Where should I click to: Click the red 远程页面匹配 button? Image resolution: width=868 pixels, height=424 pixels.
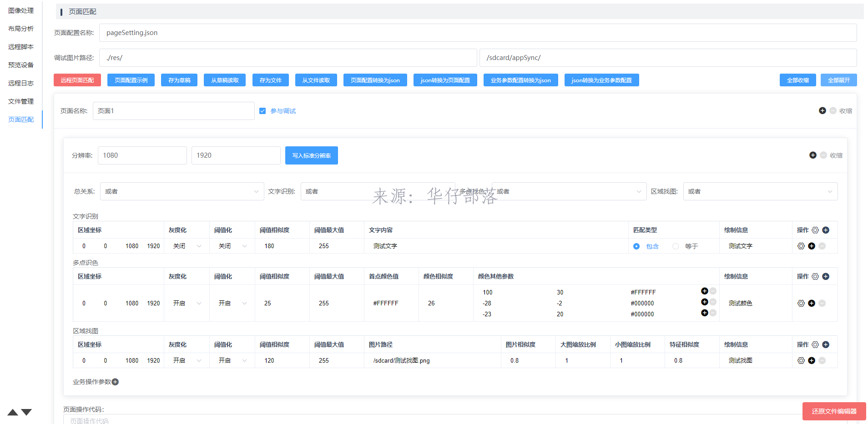pyautogui.click(x=77, y=80)
